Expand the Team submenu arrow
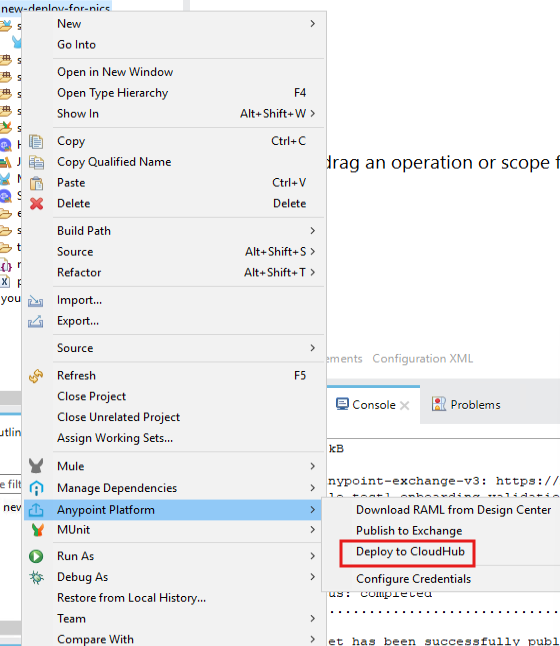560x646 pixels. pyautogui.click(x=313, y=618)
